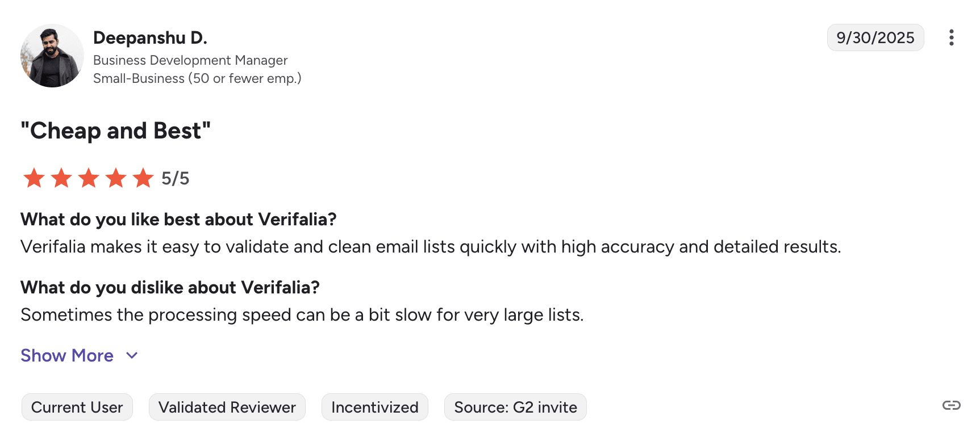This screenshot has height=437, width=980.
Task: Click the third rating star
Action: [89, 178]
